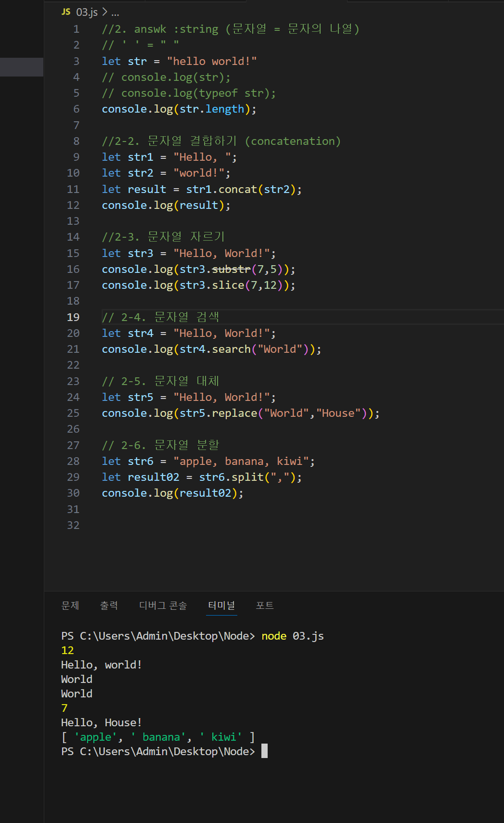Click the commented console.log(typeof str) line

pyautogui.click(x=189, y=93)
